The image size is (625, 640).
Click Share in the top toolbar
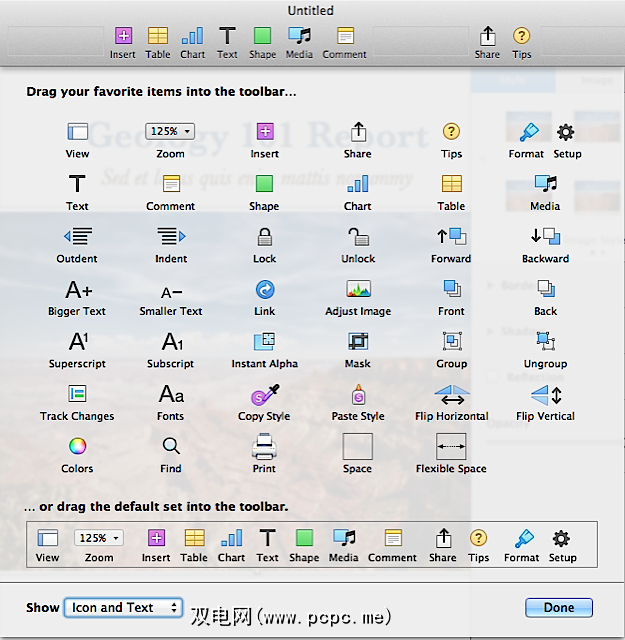point(487,37)
